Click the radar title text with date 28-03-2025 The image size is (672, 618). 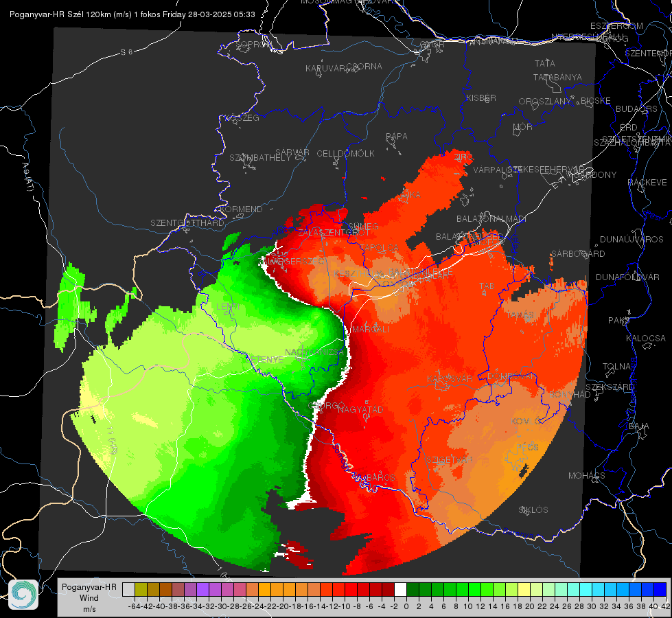click(132, 14)
